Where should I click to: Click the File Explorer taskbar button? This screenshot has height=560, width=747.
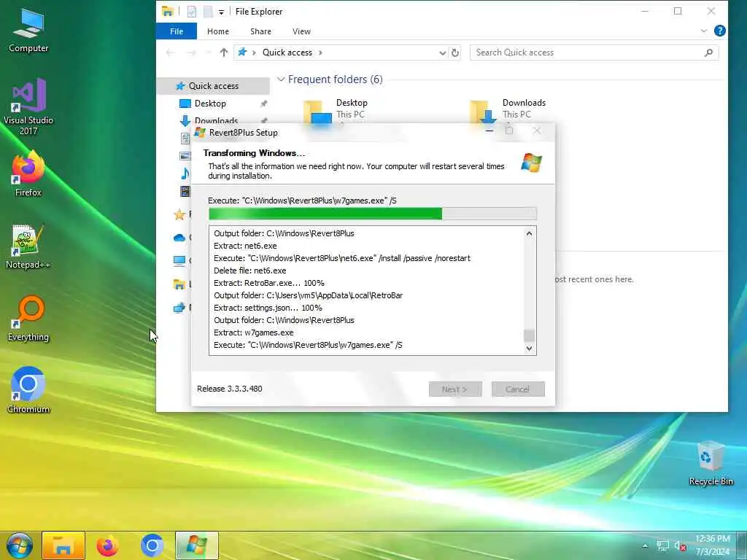tap(63, 545)
